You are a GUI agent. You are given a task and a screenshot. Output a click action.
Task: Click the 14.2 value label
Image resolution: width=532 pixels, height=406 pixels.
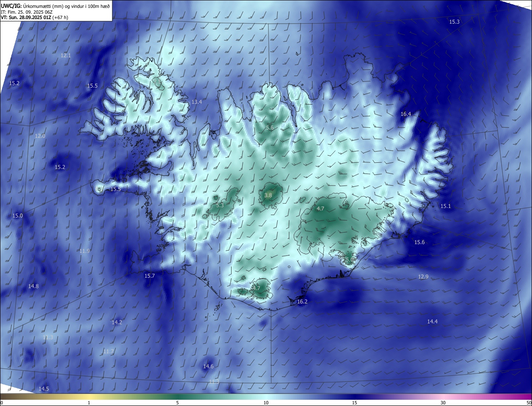[117, 322]
